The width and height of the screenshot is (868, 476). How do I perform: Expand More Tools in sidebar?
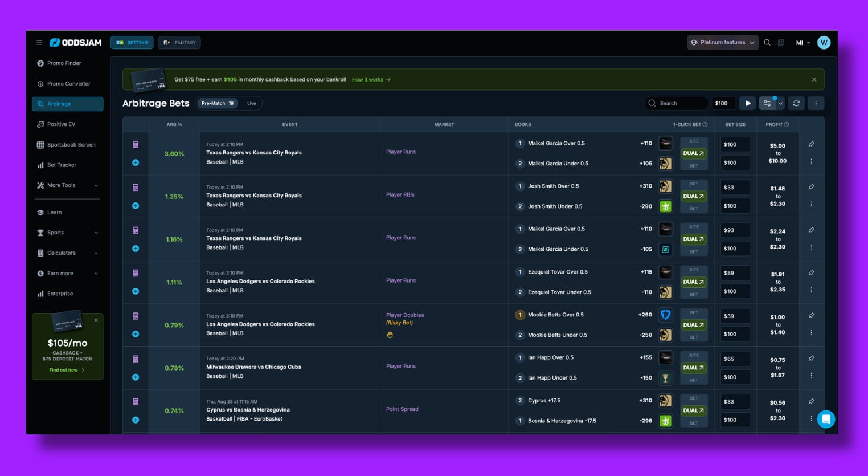[x=67, y=185]
